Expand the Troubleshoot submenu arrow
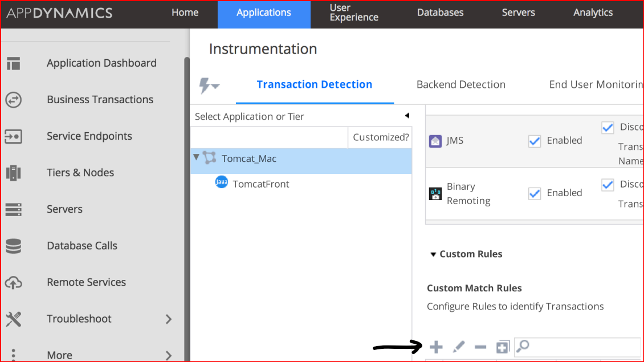Screen dimensions: 644x362 point(168,319)
